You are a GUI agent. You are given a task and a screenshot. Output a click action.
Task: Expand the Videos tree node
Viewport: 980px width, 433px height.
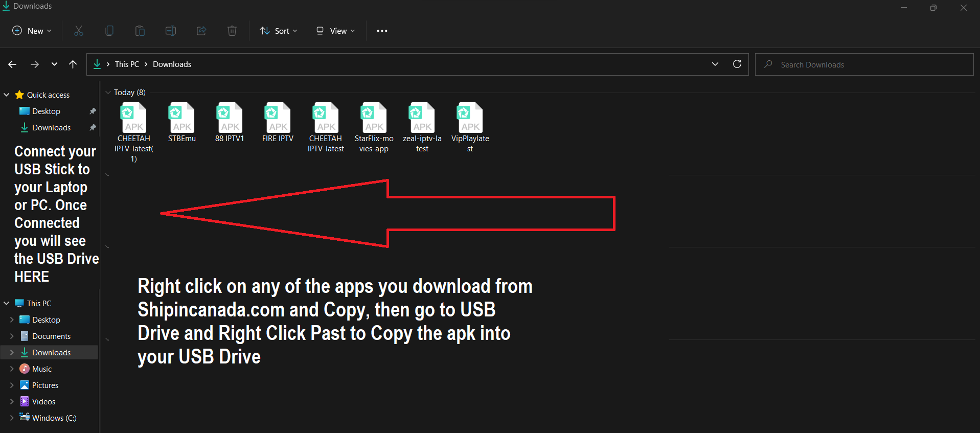[12, 402]
